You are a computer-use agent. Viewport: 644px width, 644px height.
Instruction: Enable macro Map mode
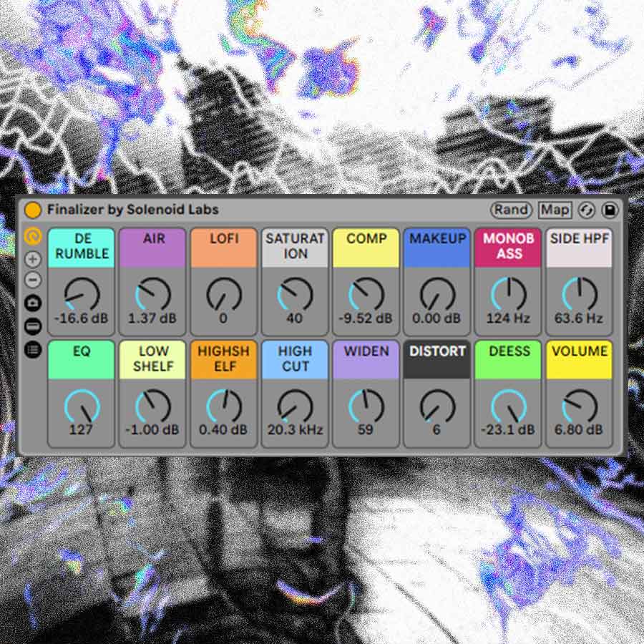(556, 210)
